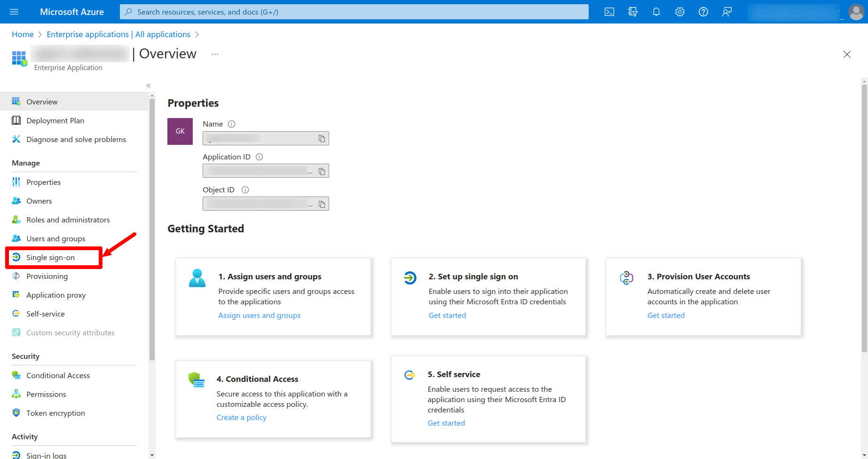Focus the Azure search resources box
The width and height of the screenshot is (868, 459).
tap(354, 12)
